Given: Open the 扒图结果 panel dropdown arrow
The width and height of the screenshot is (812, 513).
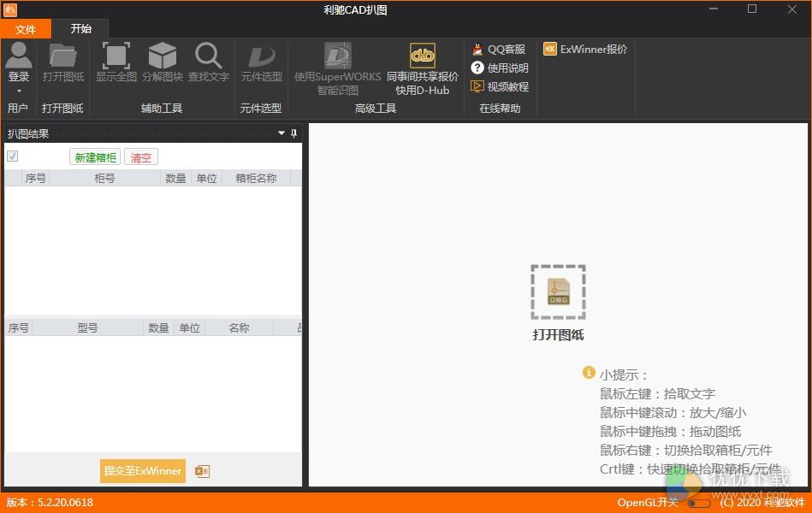Looking at the screenshot, I should (x=282, y=133).
